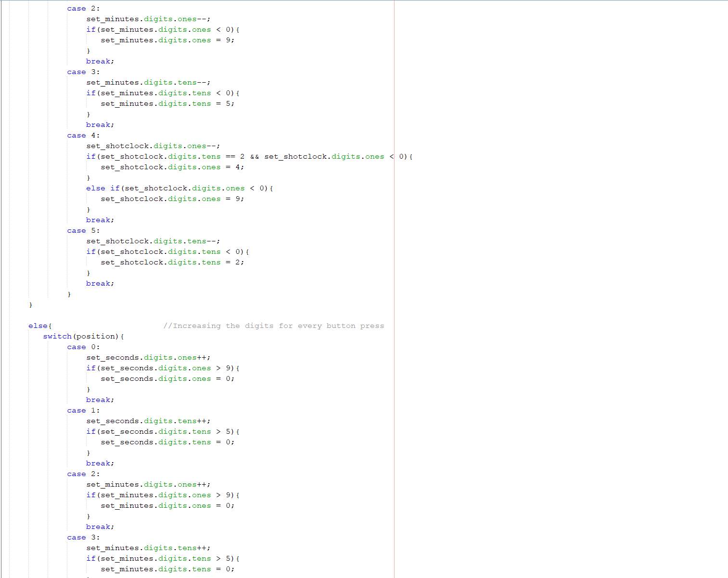Click the line 'set_seconds.digits.tens++;'
Screen dimensions: 728x578
pyautogui.click(x=148, y=421)
